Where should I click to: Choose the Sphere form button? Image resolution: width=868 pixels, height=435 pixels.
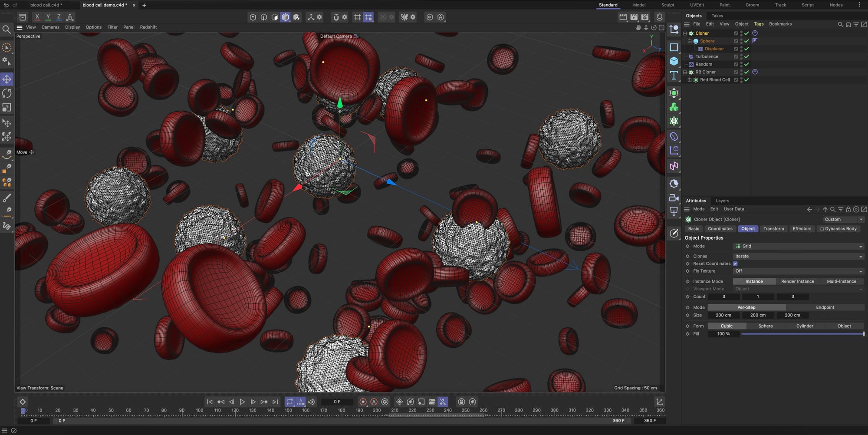click(765, 326)
